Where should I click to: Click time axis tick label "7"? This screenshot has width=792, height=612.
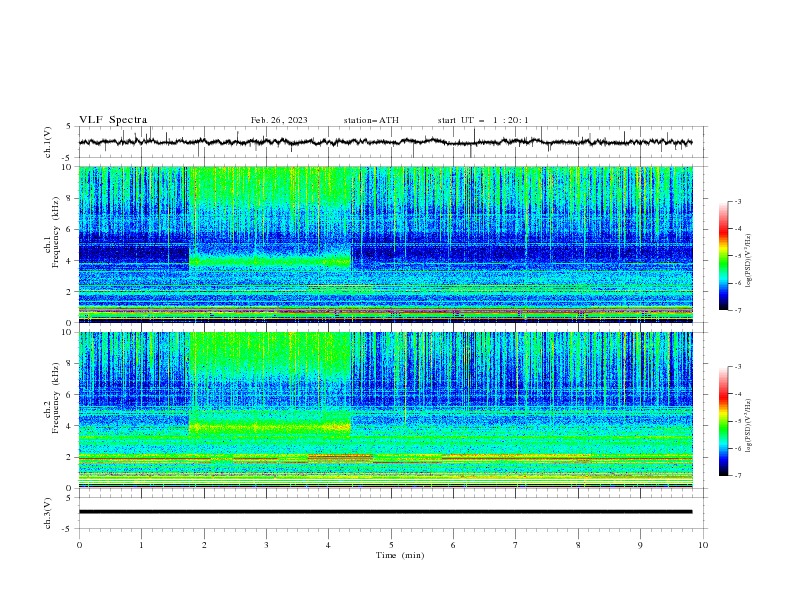click(516, 545)
